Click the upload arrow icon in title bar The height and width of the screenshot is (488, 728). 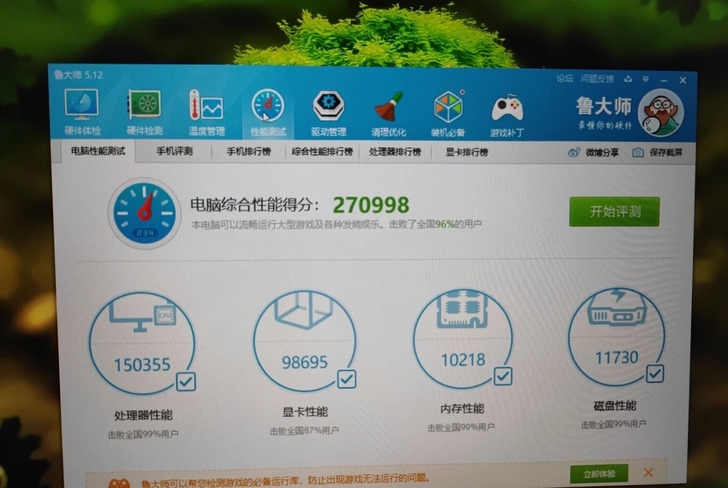pyautogui.click(x=628, y=79)
